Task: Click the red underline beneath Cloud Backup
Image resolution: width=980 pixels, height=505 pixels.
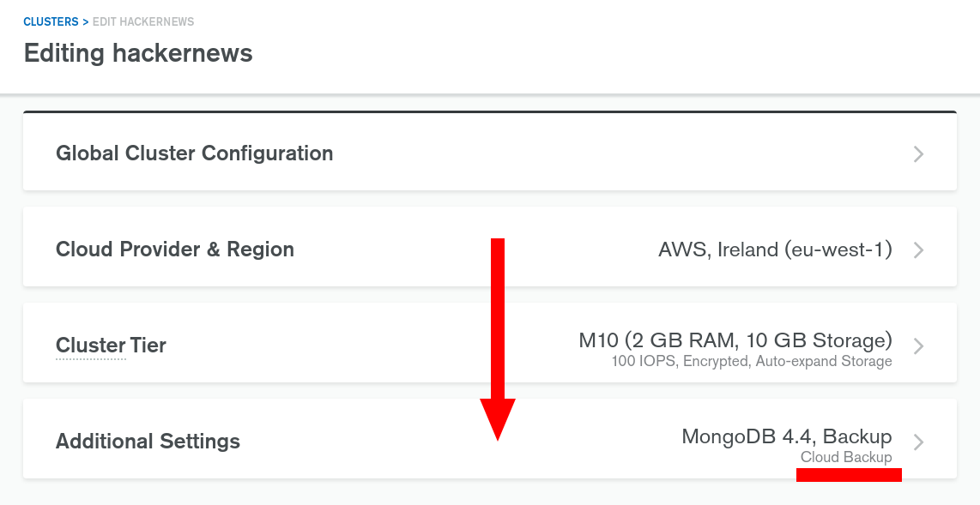Action: click(849, 476)
